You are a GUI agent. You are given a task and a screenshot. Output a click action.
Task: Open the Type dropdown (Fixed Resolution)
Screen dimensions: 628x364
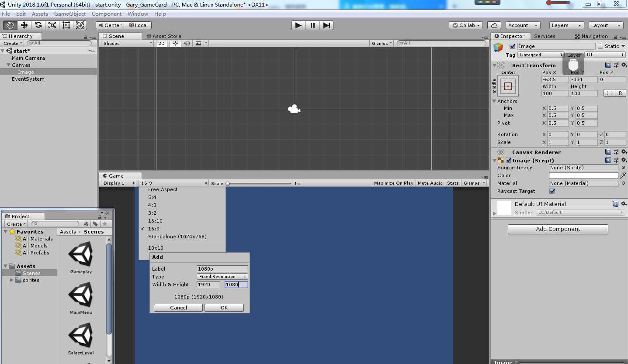click(x=222, y=276)
